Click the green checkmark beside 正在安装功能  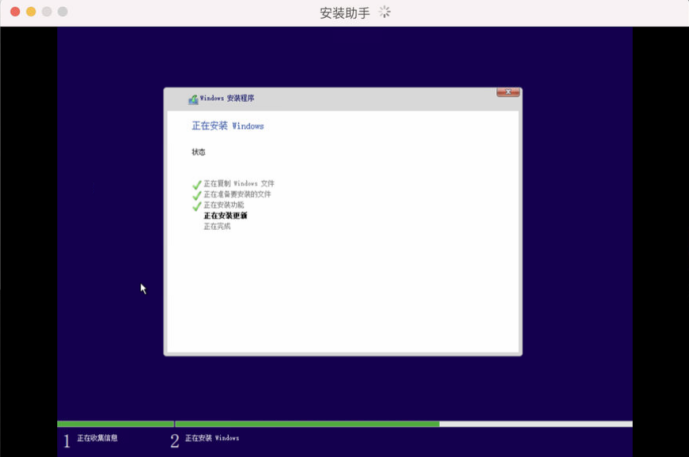click(x=197, y=206)
